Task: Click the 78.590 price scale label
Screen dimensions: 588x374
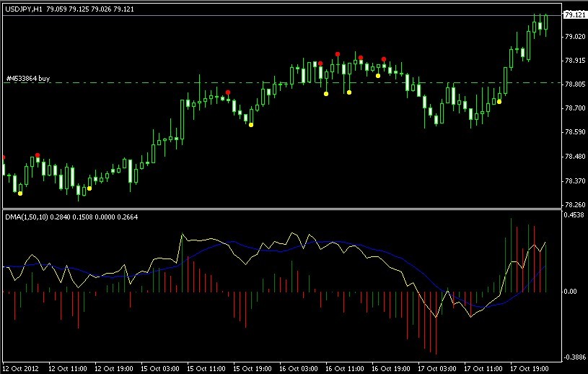Action: pos(575,132)
